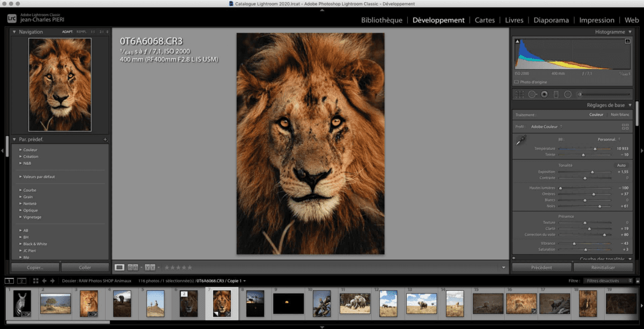Image resolution: width=644 pixels, height=329 pixels.
Task: Select the crop overlay tool icon
Action: pyautogui.click(x=519, y=94)
